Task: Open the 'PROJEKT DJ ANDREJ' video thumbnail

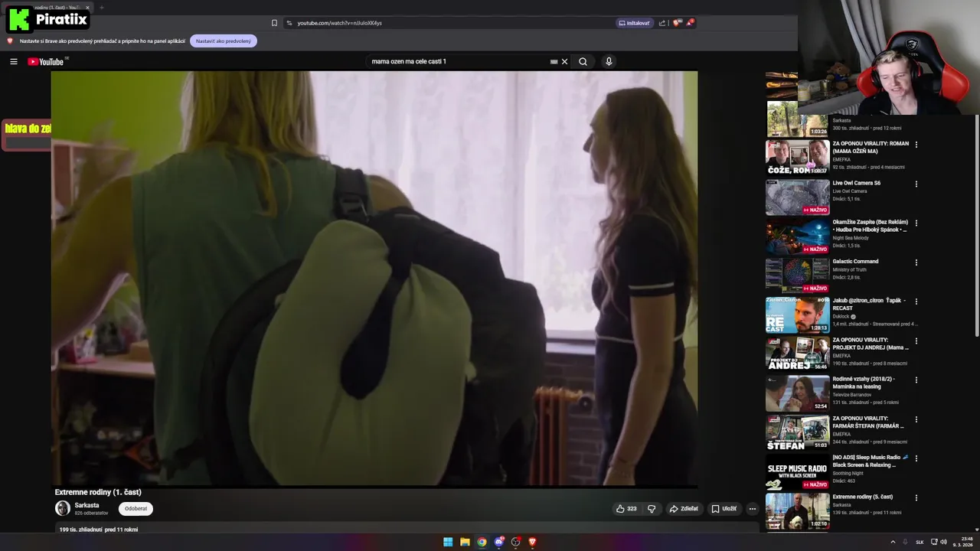Action: coord(798,354)
